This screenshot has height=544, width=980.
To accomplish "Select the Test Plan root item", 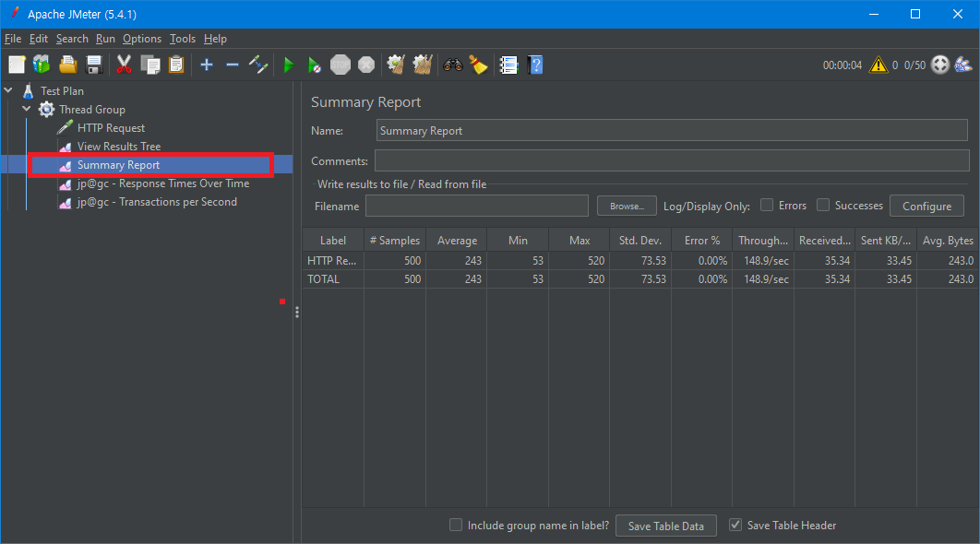I will click(x=62, y=90).
